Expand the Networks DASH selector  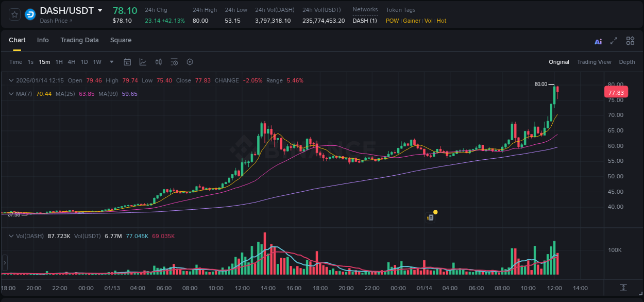364,21
